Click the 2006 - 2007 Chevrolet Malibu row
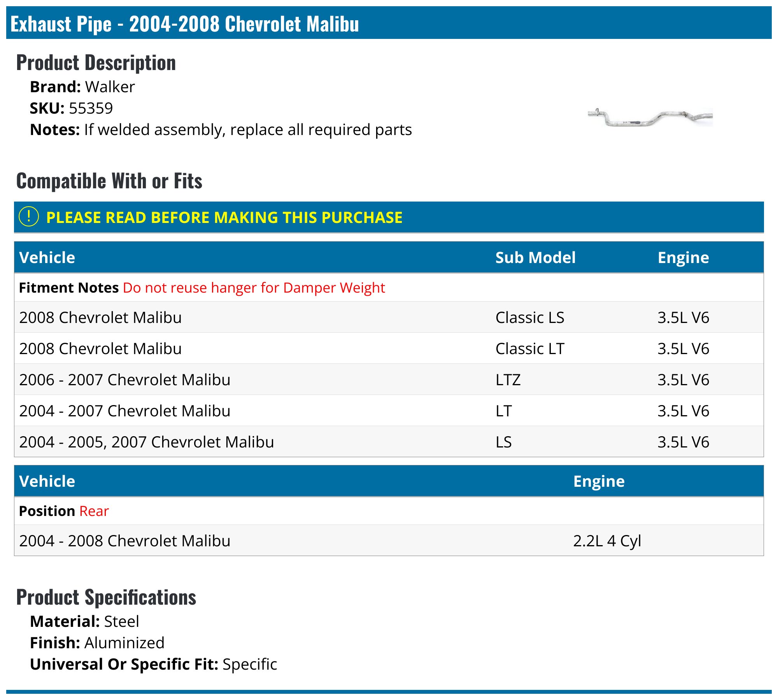778x700 pixels. coord(389,379)
